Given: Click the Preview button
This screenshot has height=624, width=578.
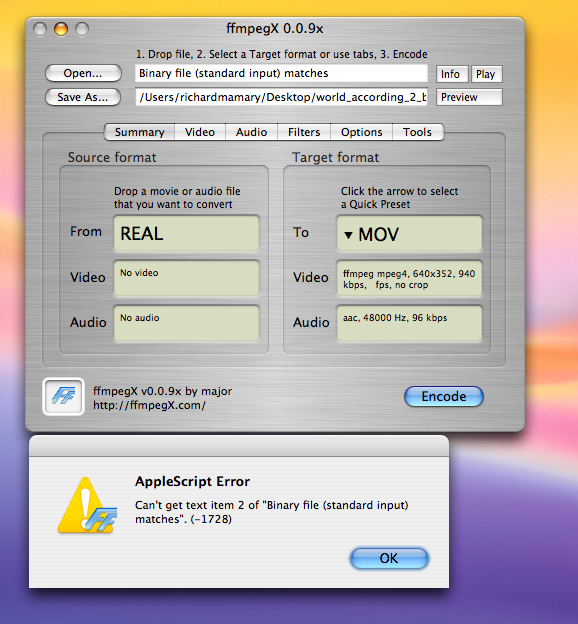Looking at the screenshot, I should (x=469, y=97).
